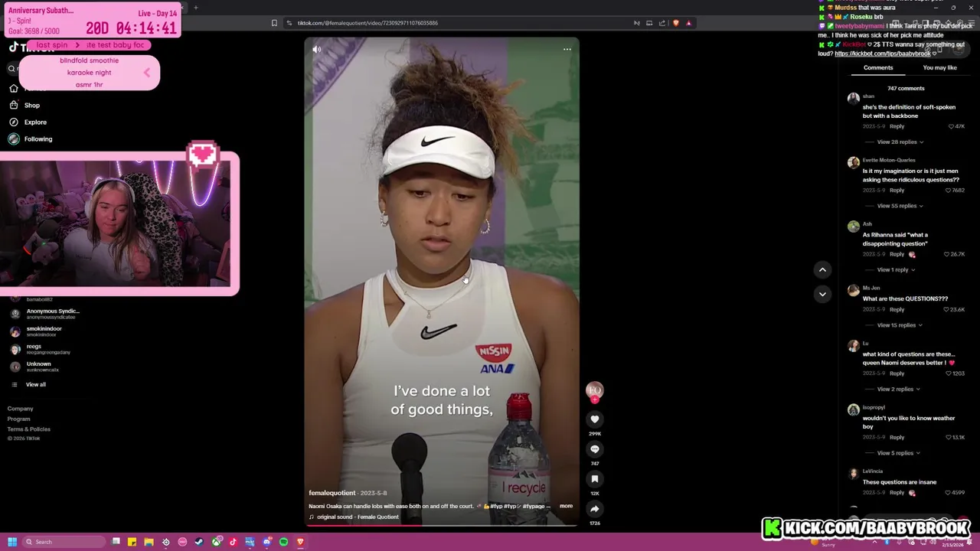
Task: Expand 'View 55 replies' under Evette's comment
Action: pyautogui.click(x=900, y=206)
